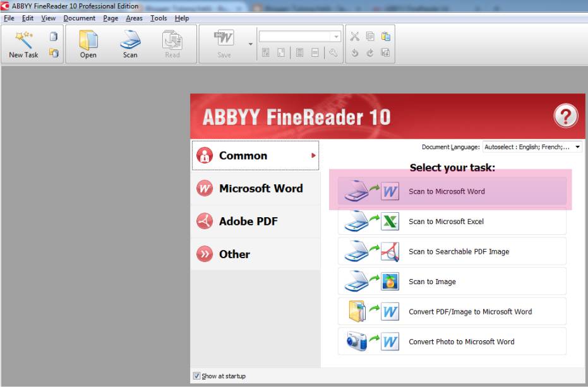Expand the Save button dropdown arrow
The image size is (588, 387).
251,44
